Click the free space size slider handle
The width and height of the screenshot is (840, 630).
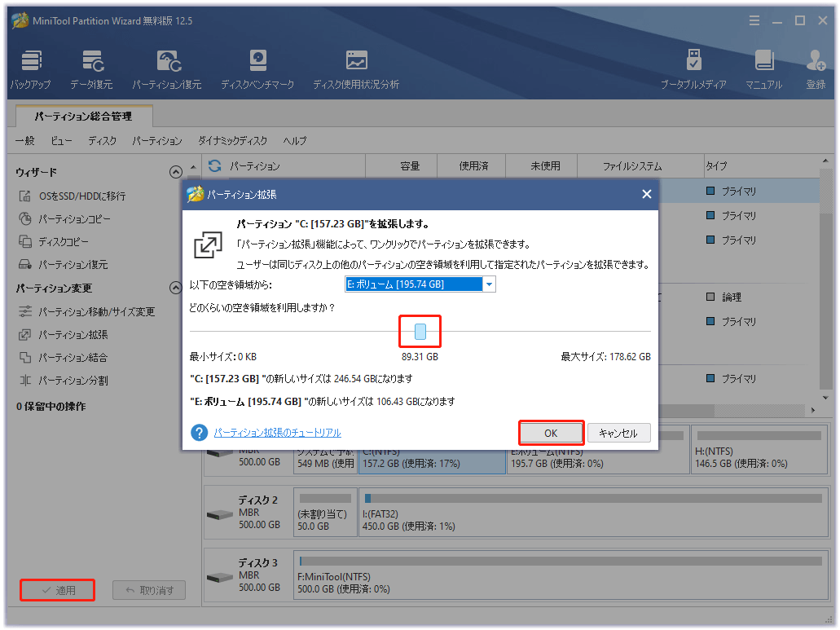420,332
